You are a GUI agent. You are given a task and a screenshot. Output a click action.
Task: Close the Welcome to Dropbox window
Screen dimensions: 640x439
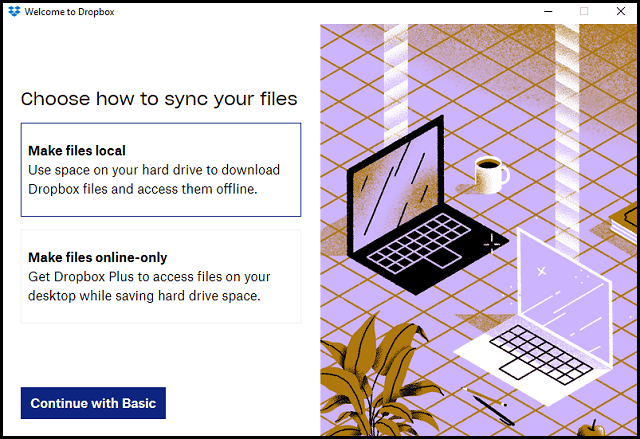[620, 11]
